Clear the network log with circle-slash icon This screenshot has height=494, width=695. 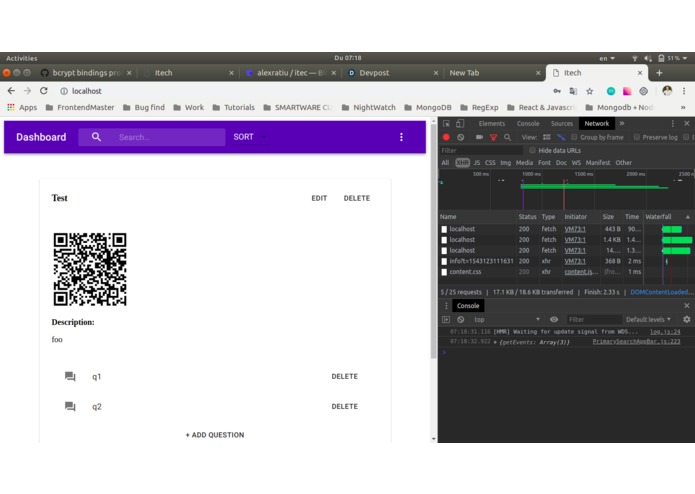461,137
